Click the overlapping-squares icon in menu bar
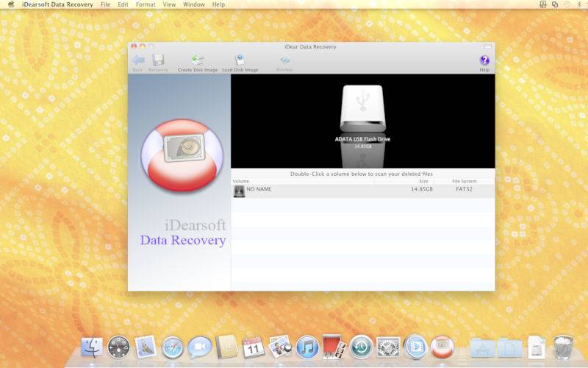 click(x=555, y=4)
